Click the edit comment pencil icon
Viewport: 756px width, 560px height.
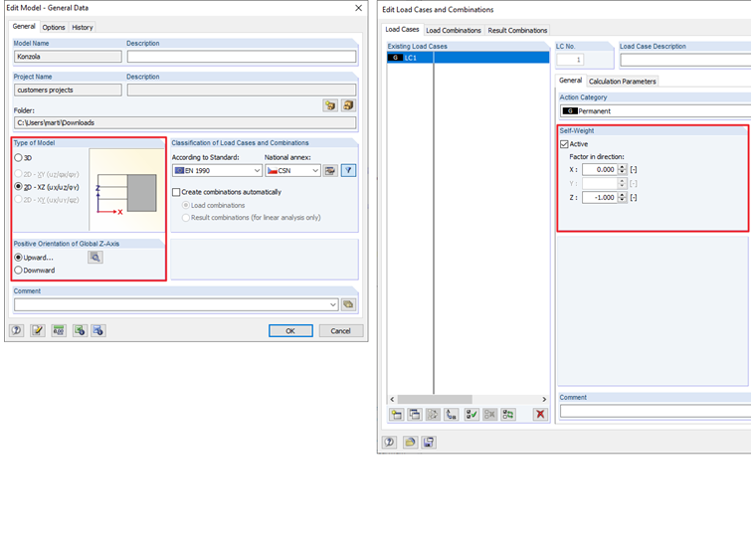click(37, 330)
